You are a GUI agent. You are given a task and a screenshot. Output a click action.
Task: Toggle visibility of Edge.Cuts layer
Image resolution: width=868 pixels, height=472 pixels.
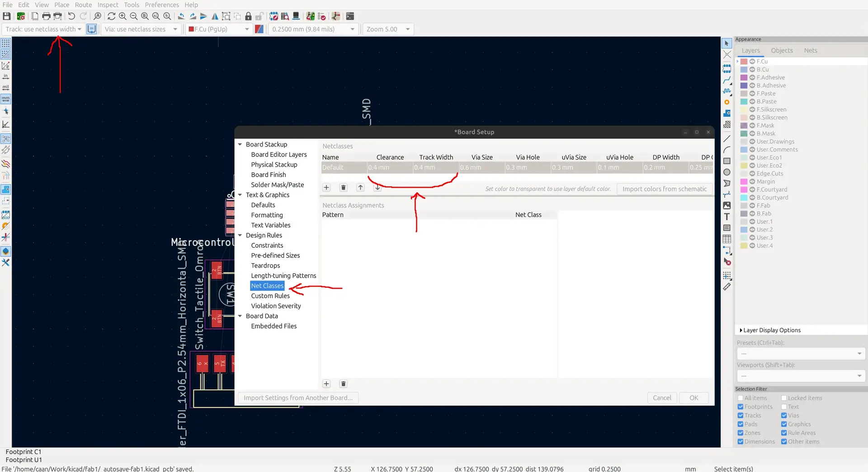pyautogui.click(x=752, y=174)
